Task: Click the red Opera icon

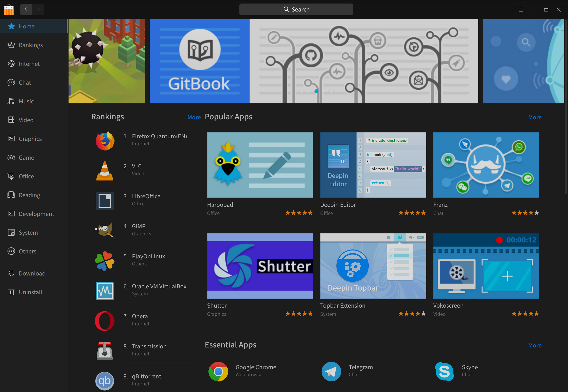Action: tap(105, 321)
